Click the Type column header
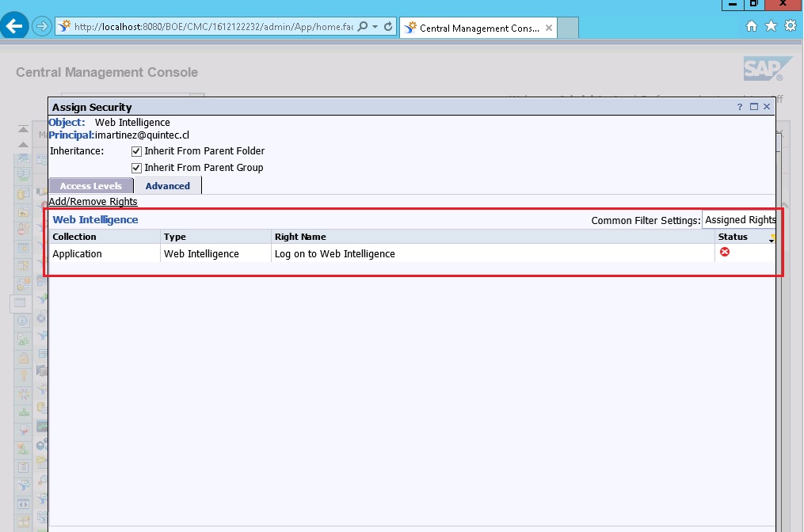 (x=215, y=237)
